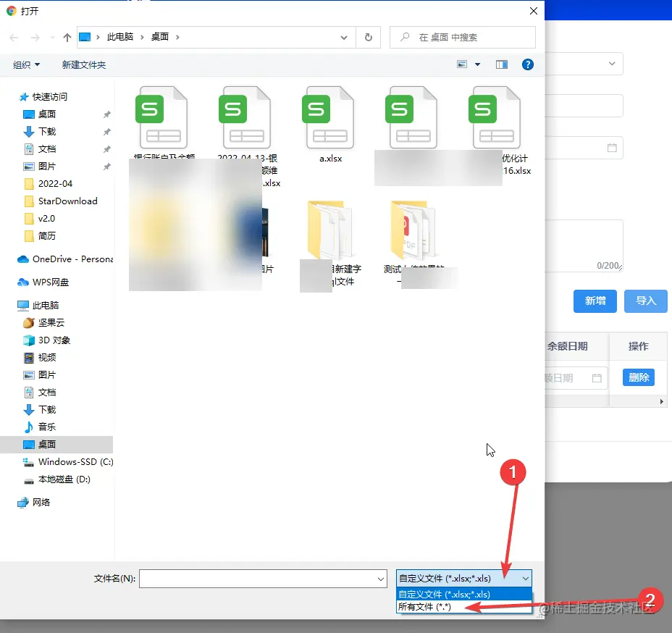Expand the address bar history dropdown
Screen dimensions: 672x633
point(344,37)
